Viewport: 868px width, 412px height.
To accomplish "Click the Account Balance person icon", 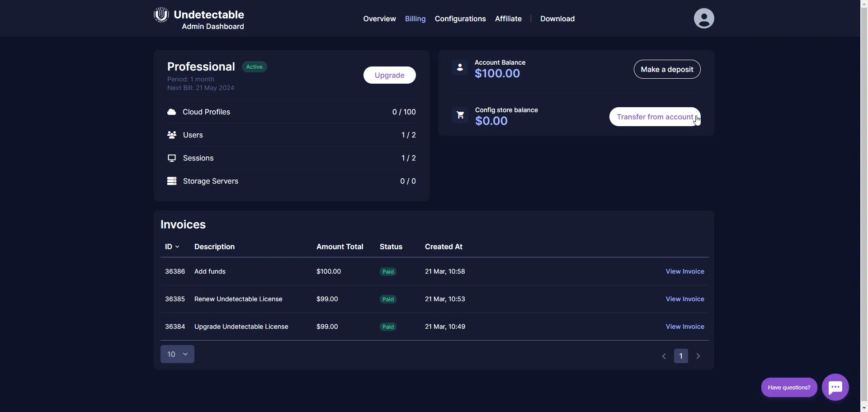I will pyautogui.click(x=460, y=67).
